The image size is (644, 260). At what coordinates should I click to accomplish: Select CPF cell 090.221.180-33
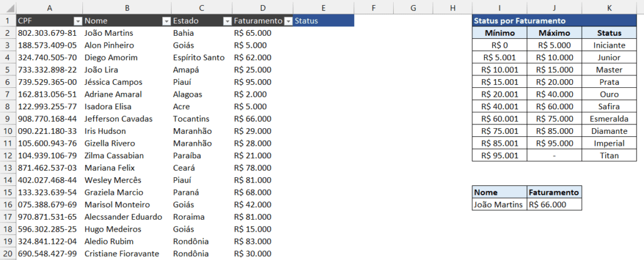click(x=50, y=131)
